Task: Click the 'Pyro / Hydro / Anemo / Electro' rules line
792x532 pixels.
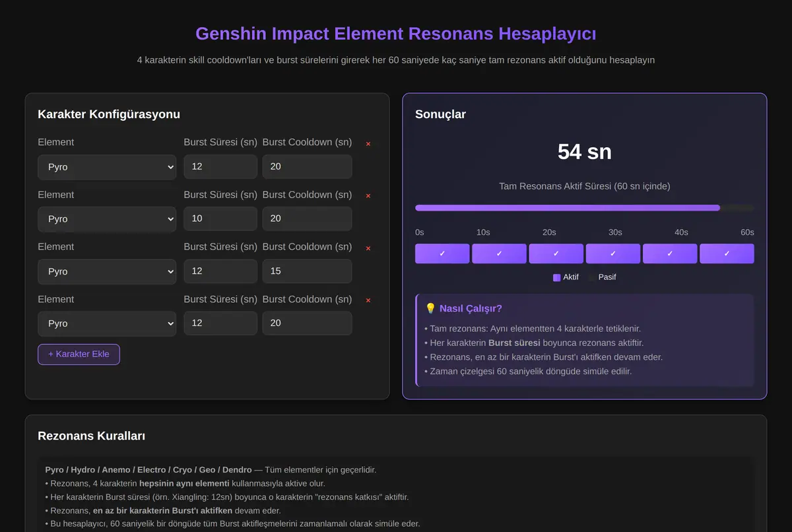Action: pyautogui.click(x=211, y=470)
